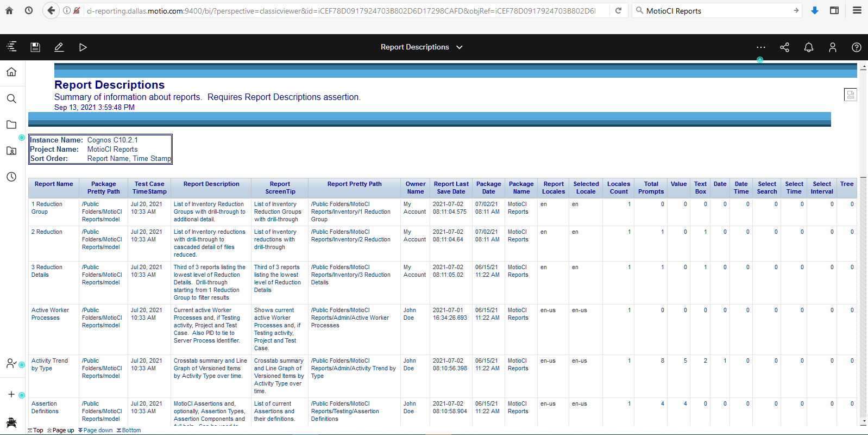Click the Report Locales column header
Image resolution: width=868 pixels, height=435 pixels.
pyautogui.click(x=553, y=188)
